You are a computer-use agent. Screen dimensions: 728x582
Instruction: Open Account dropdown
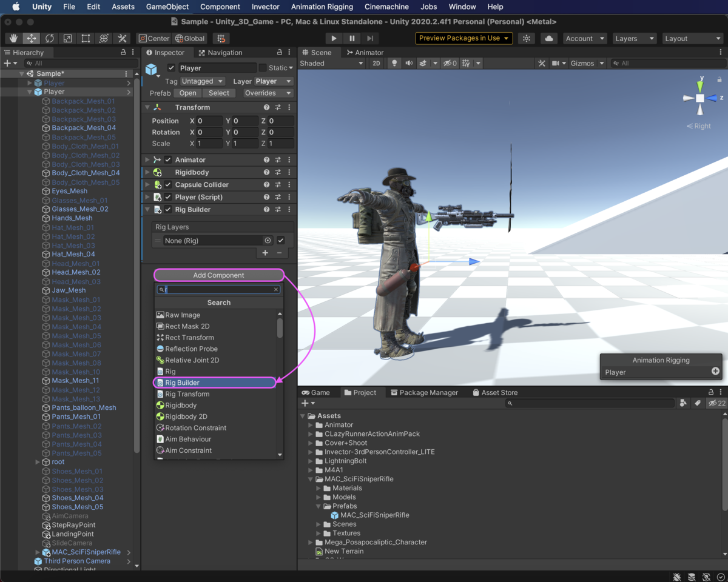coord(585,38)
